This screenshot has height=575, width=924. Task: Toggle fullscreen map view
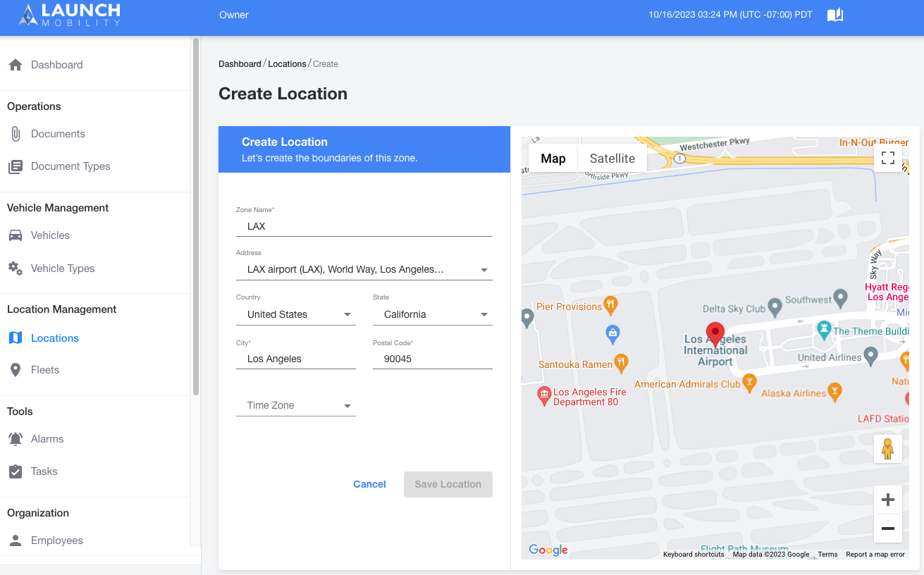(x=888, y=158)
